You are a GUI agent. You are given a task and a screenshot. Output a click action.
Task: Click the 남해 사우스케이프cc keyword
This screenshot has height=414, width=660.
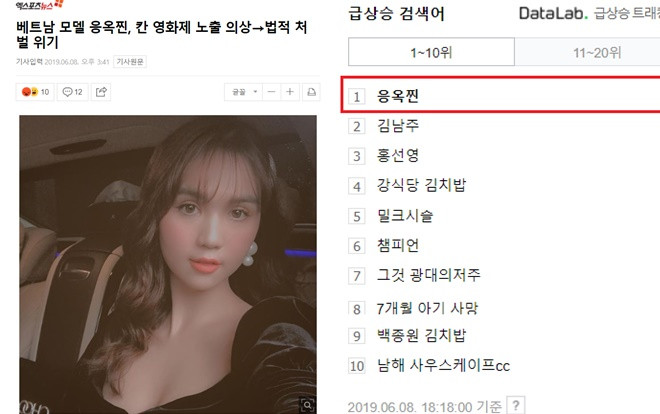point(443,365)
